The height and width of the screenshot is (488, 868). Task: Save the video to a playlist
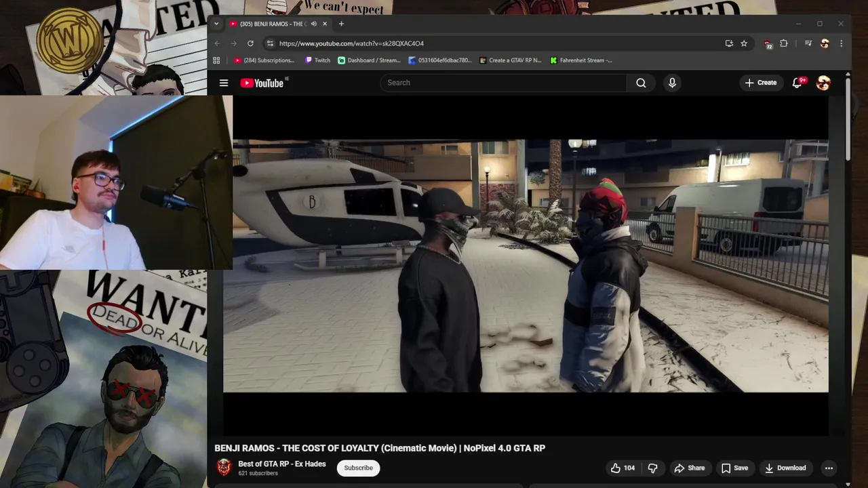click(x=734, y=468)
